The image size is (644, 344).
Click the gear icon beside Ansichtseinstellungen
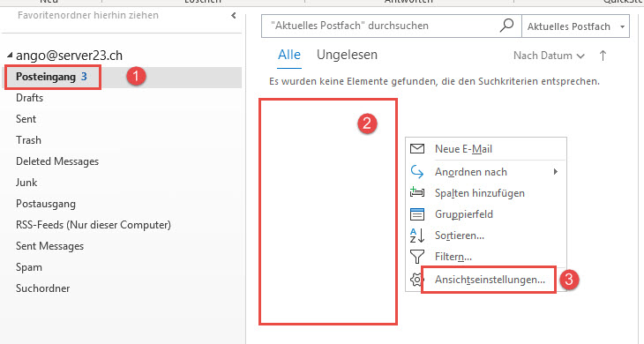(x=416, y=280)
